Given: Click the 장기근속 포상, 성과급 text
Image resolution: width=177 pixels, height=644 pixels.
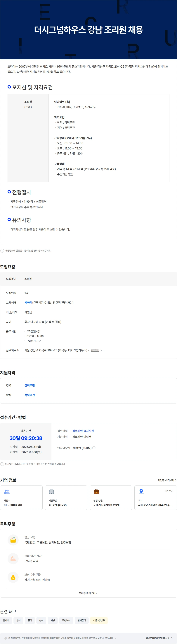Looking at the screenshot, I should 37,580.
